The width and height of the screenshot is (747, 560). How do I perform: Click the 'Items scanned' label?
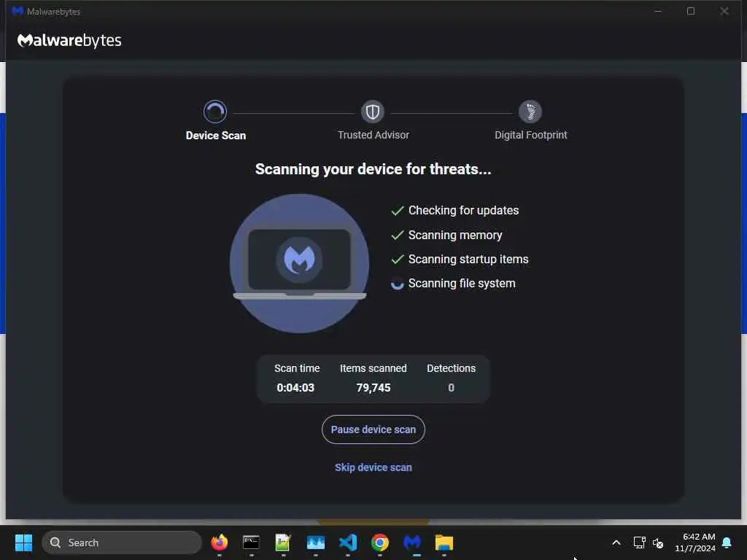373,368
